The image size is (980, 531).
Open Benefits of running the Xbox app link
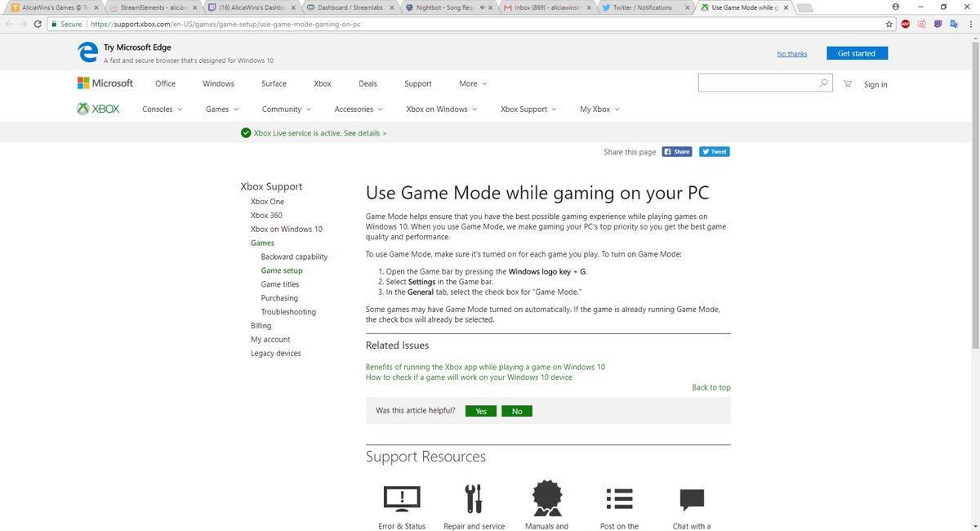tap(485, 367)
